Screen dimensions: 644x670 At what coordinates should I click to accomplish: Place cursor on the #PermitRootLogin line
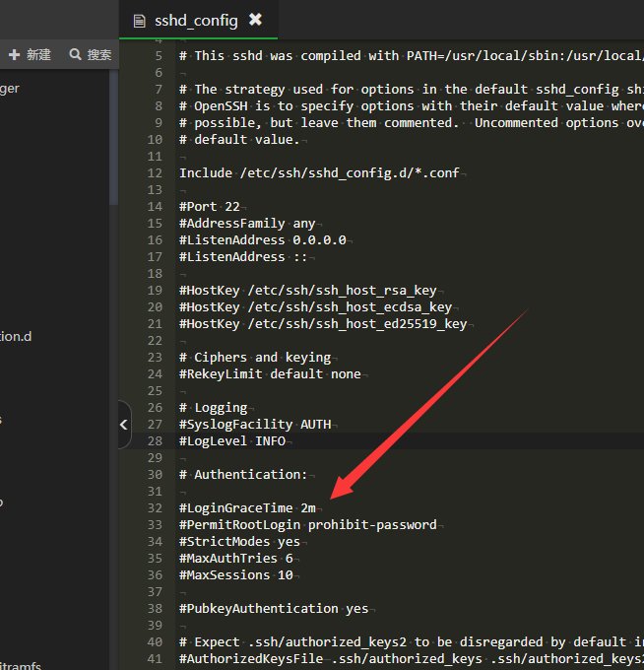tap(307, 524)
